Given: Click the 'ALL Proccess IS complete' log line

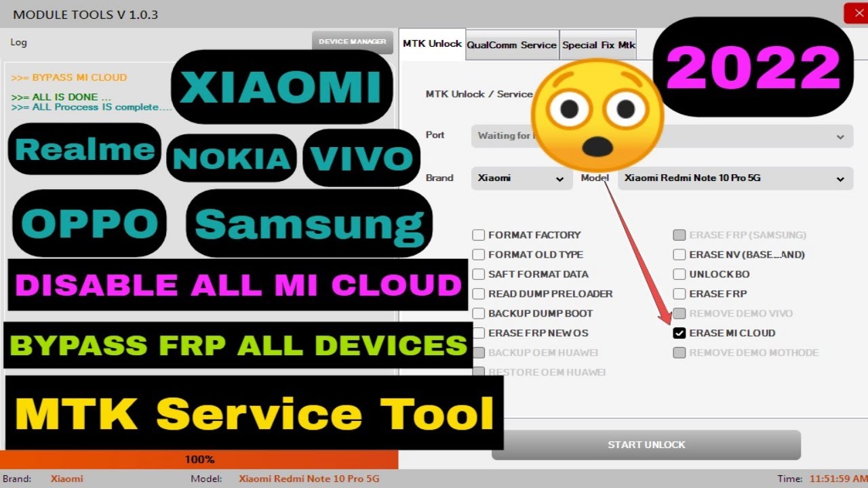Looking at the screenshot, I should click(x=92, y=107).
